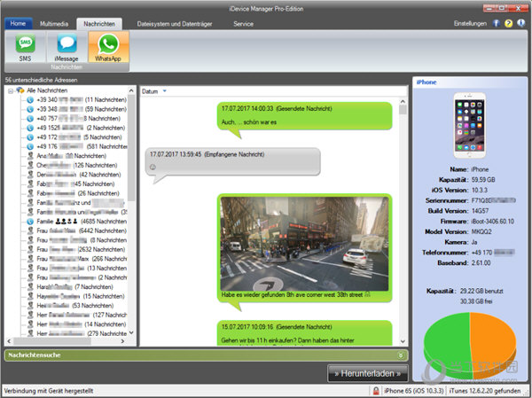
Task: Select contact with 126 Nachrichten
Action: click(77, 165)
